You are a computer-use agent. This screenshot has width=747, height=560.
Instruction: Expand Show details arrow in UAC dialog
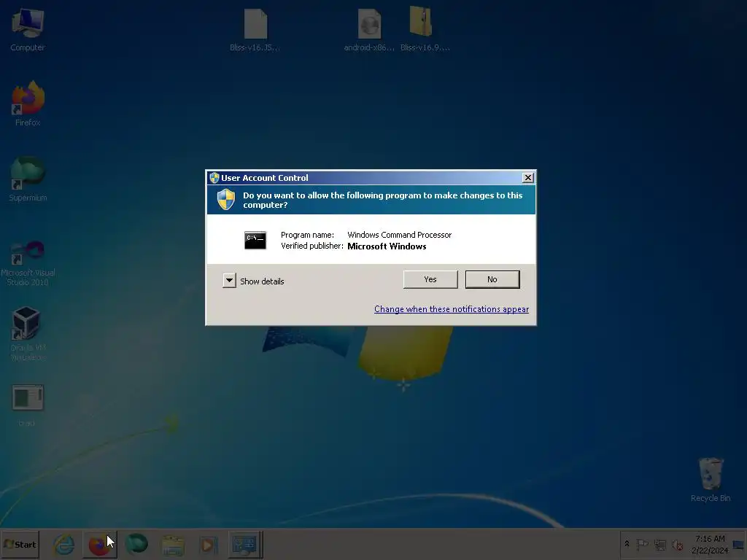[229, 281]
